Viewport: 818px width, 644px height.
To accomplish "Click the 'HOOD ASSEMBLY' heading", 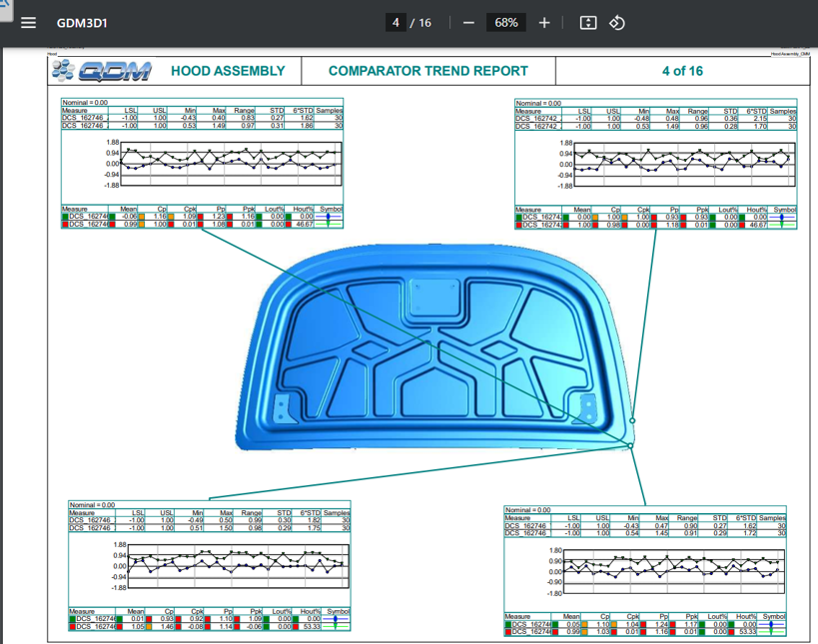I will (228, 71).
